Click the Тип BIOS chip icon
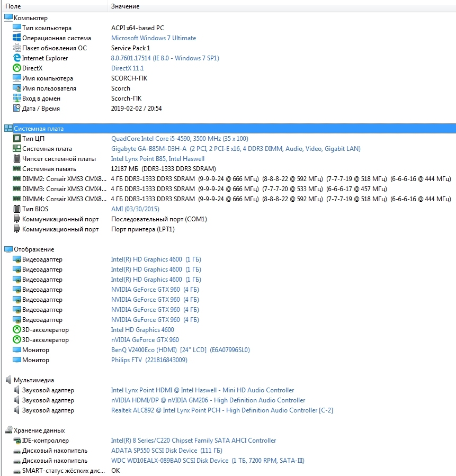This screenshot has height=476, width=456. pyautogui.click(x=17, y=209)
